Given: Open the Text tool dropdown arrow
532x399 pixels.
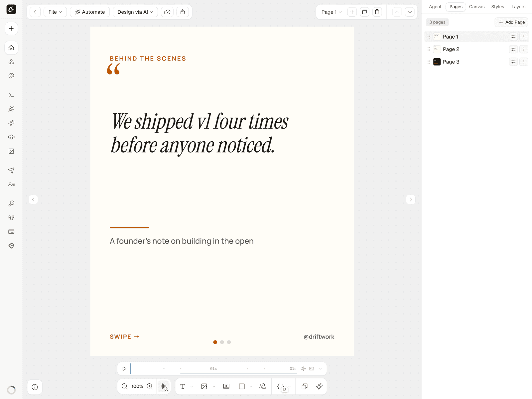Looking at the screenshot, I should (x=192, y=387).
